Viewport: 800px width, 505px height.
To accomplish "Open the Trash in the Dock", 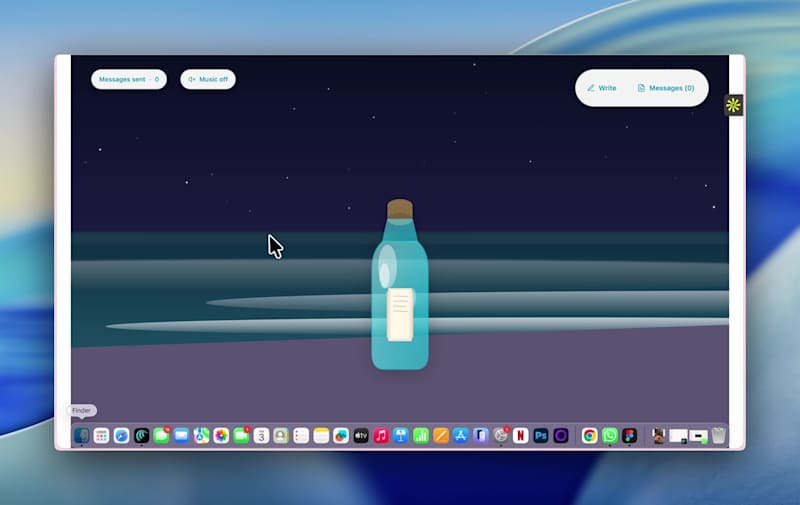I will (x=718, y=436).
